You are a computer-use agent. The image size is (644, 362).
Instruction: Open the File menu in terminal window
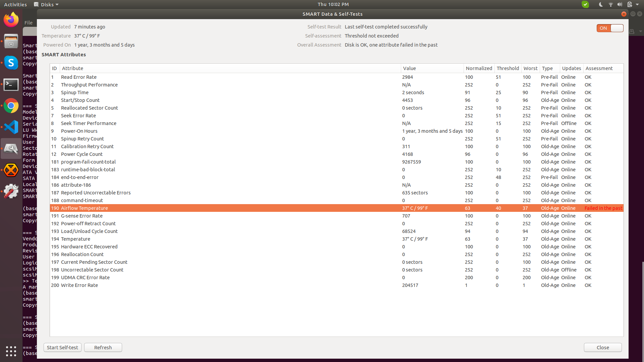click(x=29, y=22)
